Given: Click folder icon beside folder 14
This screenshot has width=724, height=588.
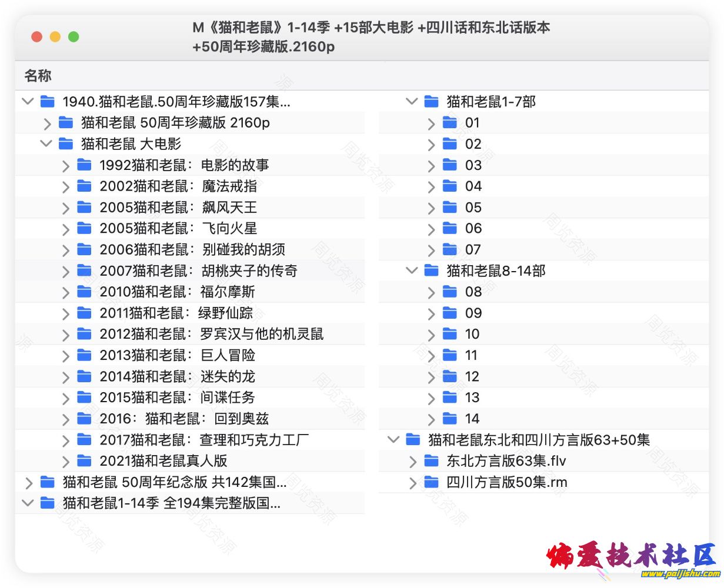Looking at the screenshot, I should click(450, 419).
